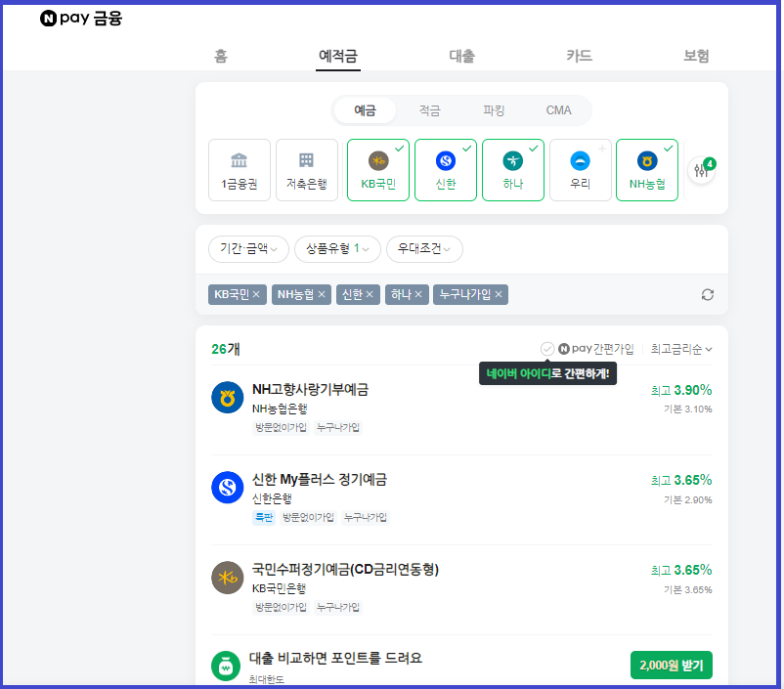Expand the 상품유형 dropdown
The width and height of the screenshot is (784, 689).
click(x=337, y=248)
